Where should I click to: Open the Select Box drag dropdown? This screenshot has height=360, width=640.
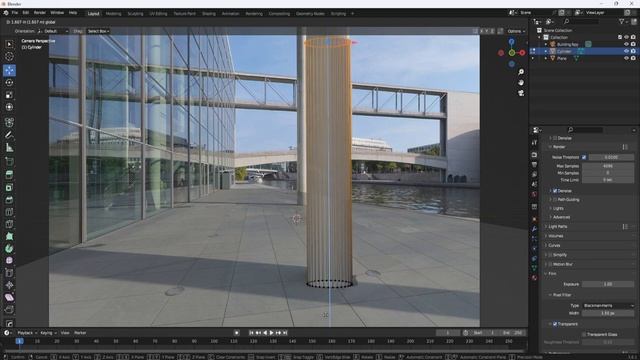98,31
